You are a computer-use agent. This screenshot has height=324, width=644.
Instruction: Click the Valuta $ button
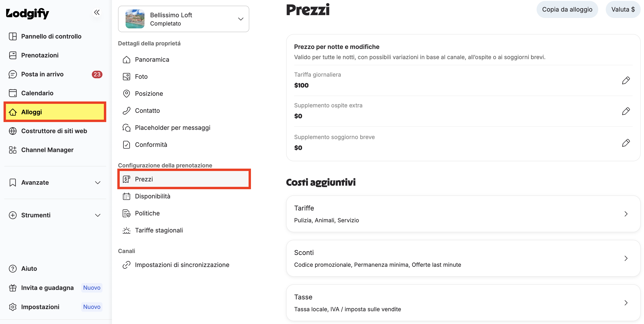[623, 9]
